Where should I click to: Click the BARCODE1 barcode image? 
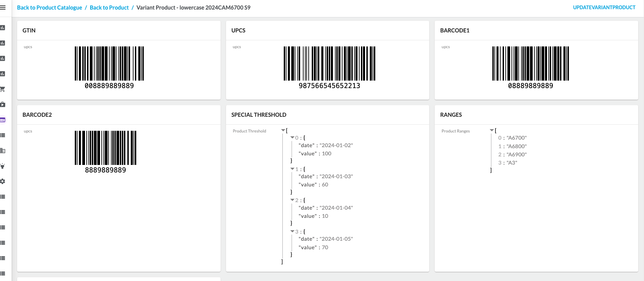[530, 64]
